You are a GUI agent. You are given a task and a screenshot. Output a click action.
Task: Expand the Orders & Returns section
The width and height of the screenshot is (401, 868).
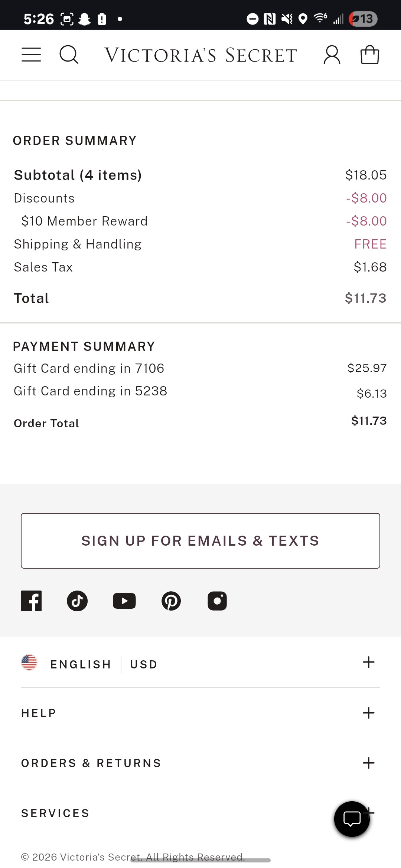click(x=368, y=763)
